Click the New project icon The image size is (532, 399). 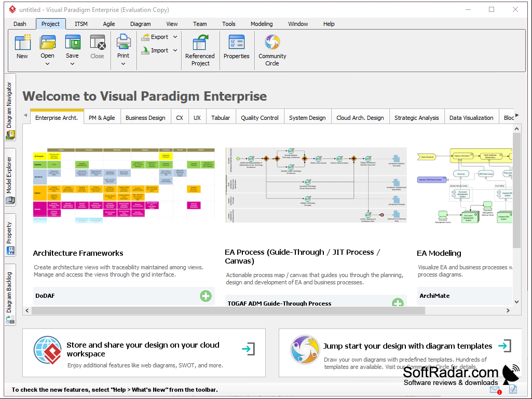22,43
